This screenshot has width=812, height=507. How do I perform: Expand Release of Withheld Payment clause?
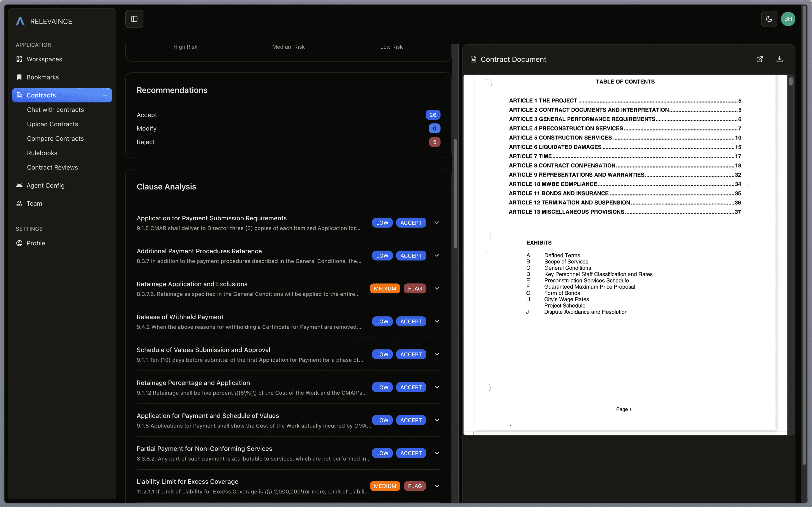[x=436, y=321]
